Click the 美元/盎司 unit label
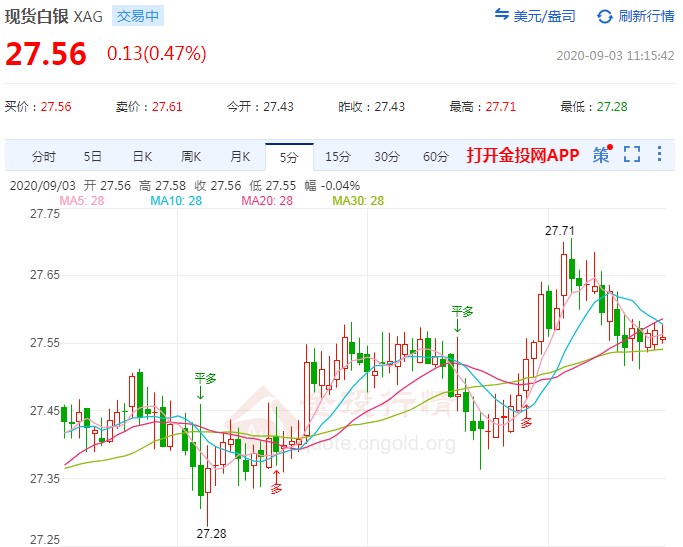 548,16
